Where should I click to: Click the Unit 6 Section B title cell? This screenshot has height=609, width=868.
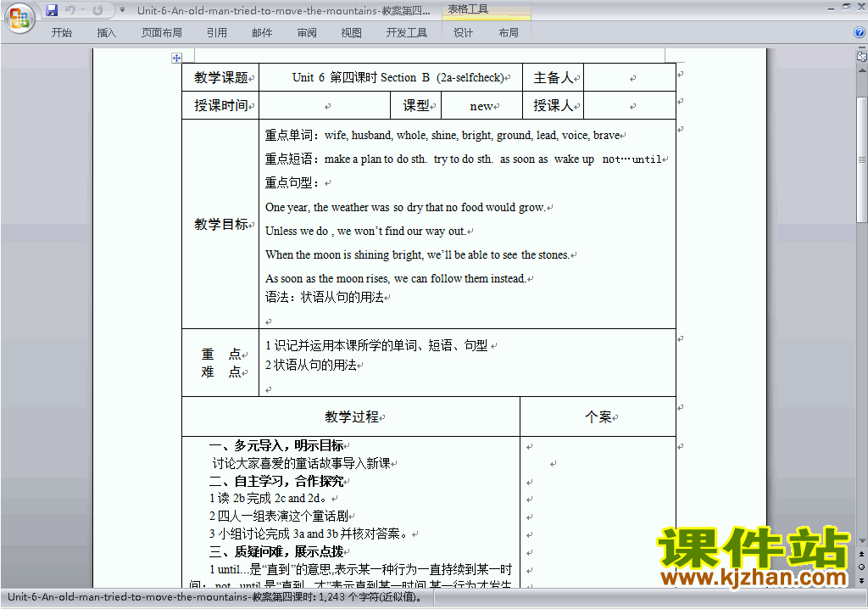pos(391,77)
